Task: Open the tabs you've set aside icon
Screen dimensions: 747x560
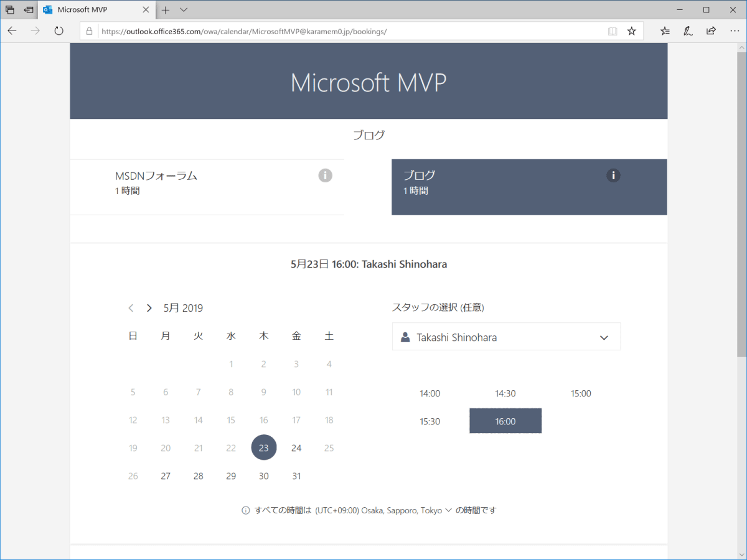Action: tap(10, 10)
